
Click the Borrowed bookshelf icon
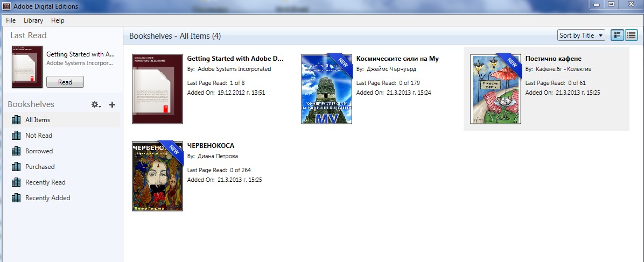(16, 151)
